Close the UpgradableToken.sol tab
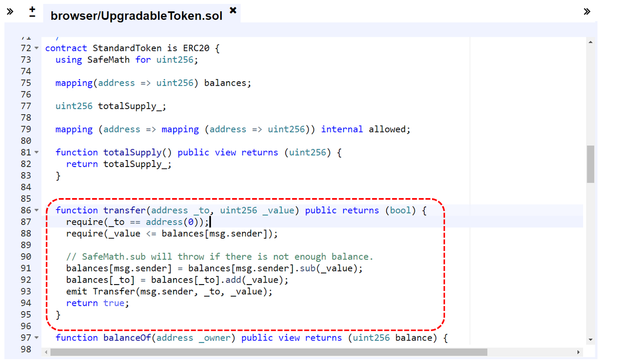Image resolution: width=640 pixels, height=360 pixels. [x=233, y=10]
